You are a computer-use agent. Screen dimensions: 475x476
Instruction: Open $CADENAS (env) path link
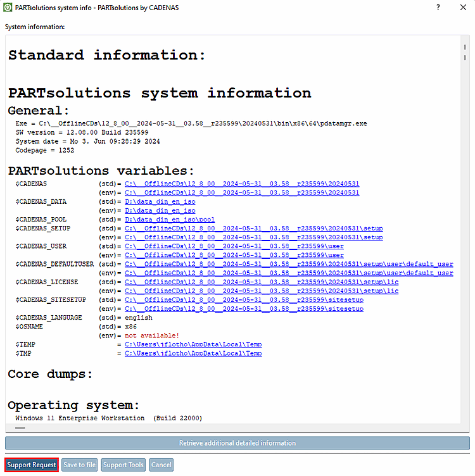pyautogui.click(x=242, y=193)
